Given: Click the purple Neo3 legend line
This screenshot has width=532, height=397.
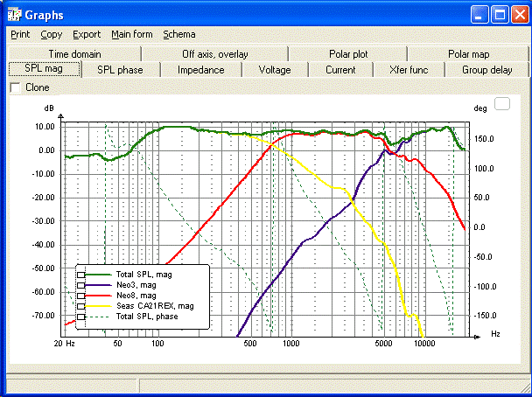Looking at the screenshot, I should (x=98, y=285).
